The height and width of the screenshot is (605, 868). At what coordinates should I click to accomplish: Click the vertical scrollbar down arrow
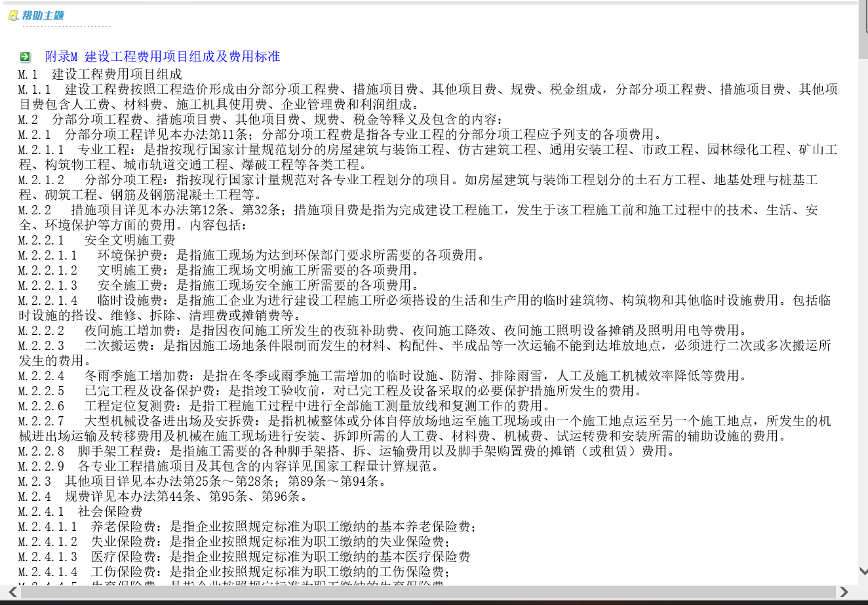[x=863, y=572]
